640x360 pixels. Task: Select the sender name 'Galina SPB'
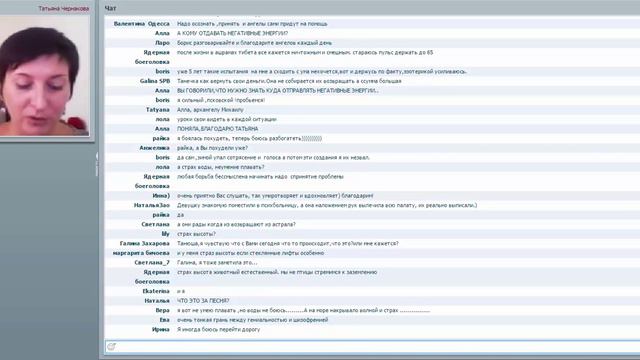point(155,81)
